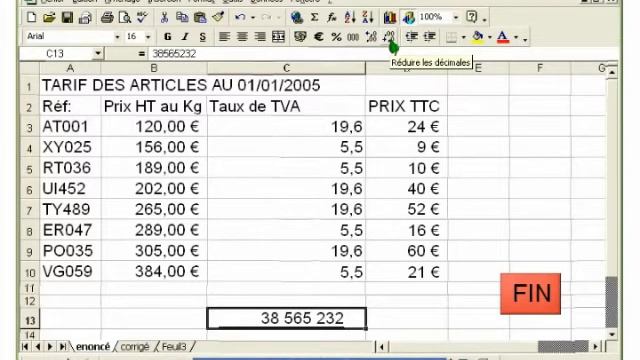
Task: Toggle right text alignment
Action: pyautogui.click(x=260, y=37)
